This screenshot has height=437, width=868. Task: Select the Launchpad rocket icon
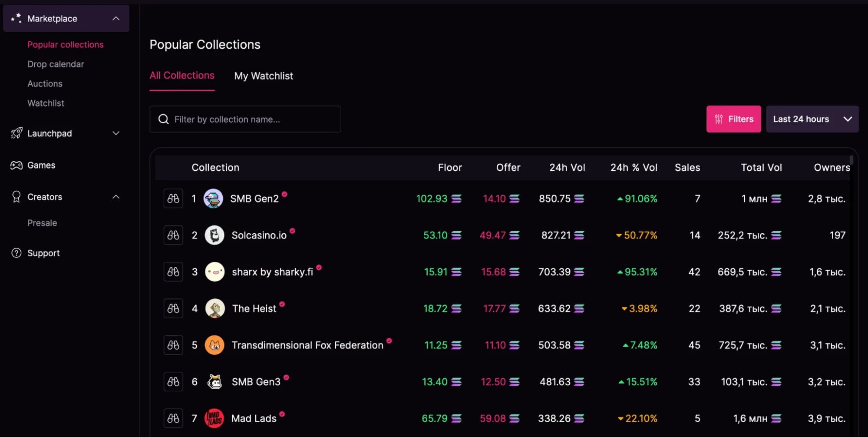tap(16, 133)
